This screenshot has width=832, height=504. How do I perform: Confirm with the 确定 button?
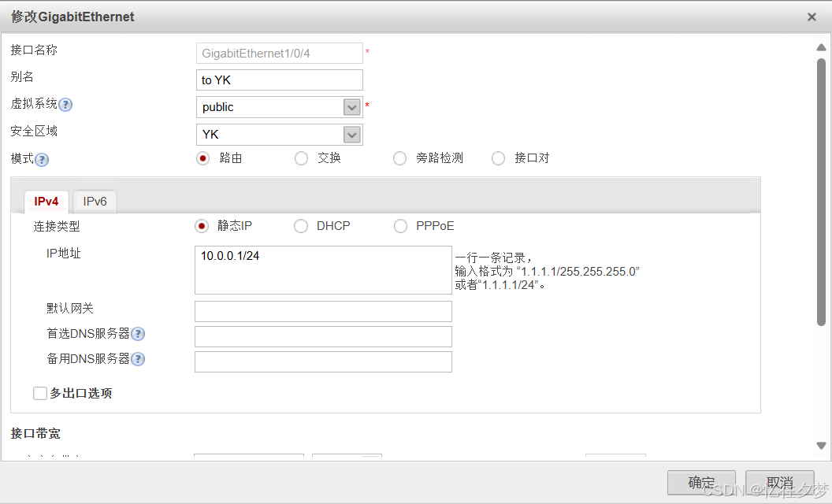[701, 482]
